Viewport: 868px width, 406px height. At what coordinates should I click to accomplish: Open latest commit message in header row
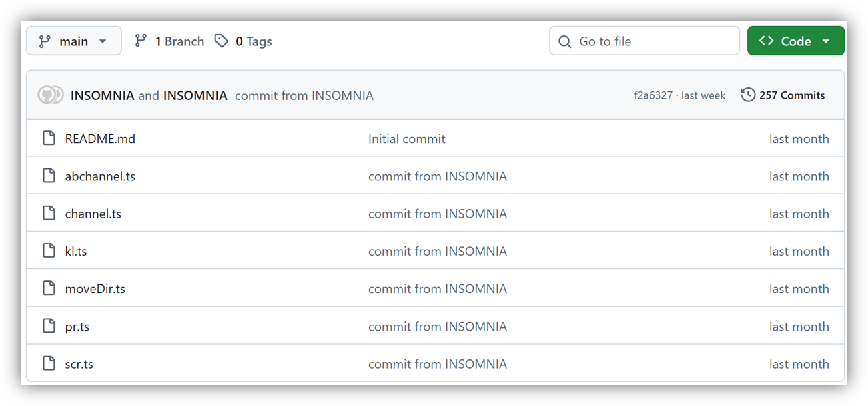point(304,95)
